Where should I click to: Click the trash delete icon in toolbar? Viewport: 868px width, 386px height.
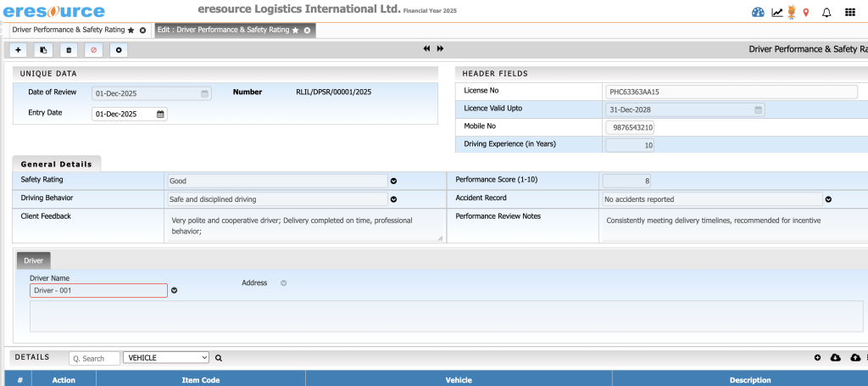[69, 50]
